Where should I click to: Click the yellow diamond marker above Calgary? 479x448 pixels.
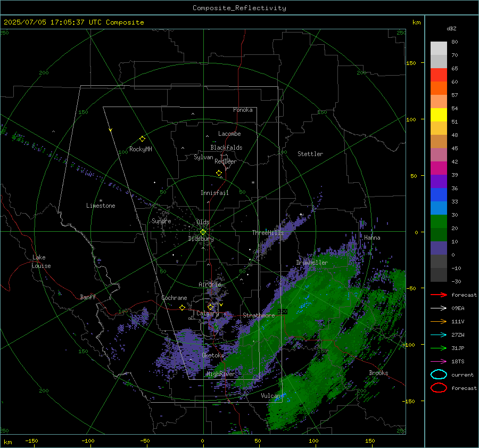click(x=210, y=307)
